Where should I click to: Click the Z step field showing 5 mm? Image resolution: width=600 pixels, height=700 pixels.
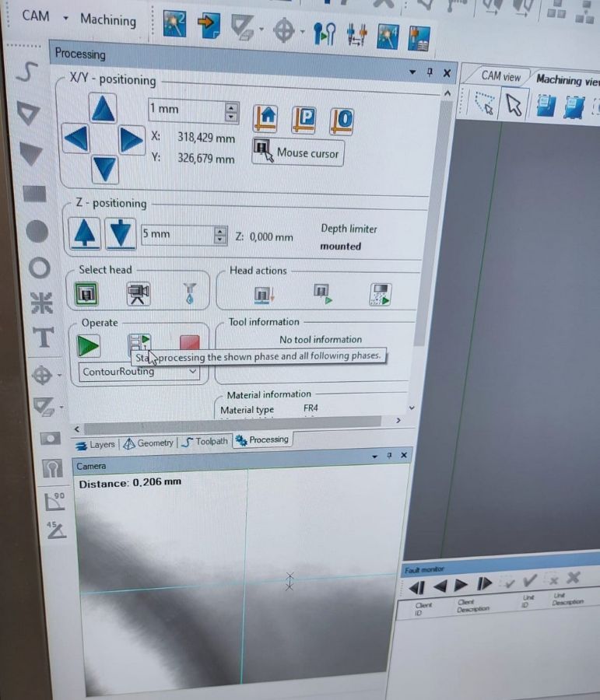[177, 234]
